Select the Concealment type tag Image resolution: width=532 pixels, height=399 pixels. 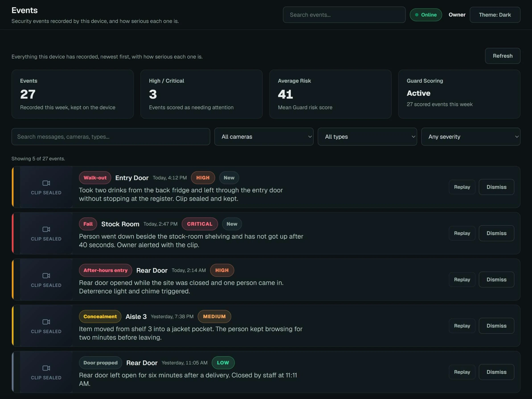tap(100, 317)
